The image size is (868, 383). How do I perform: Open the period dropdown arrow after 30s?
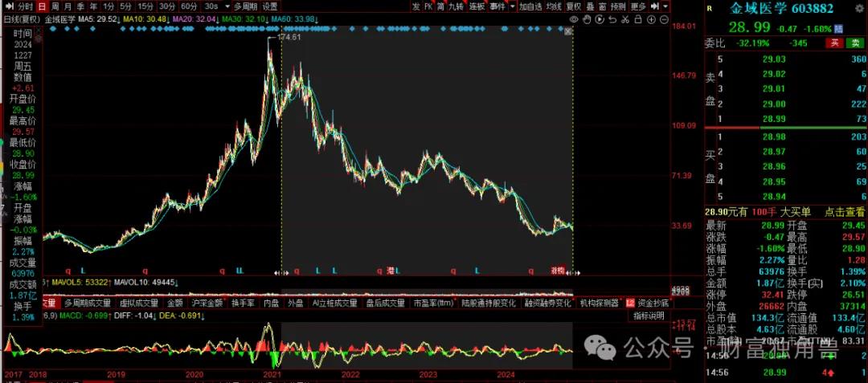coord(227,6)
